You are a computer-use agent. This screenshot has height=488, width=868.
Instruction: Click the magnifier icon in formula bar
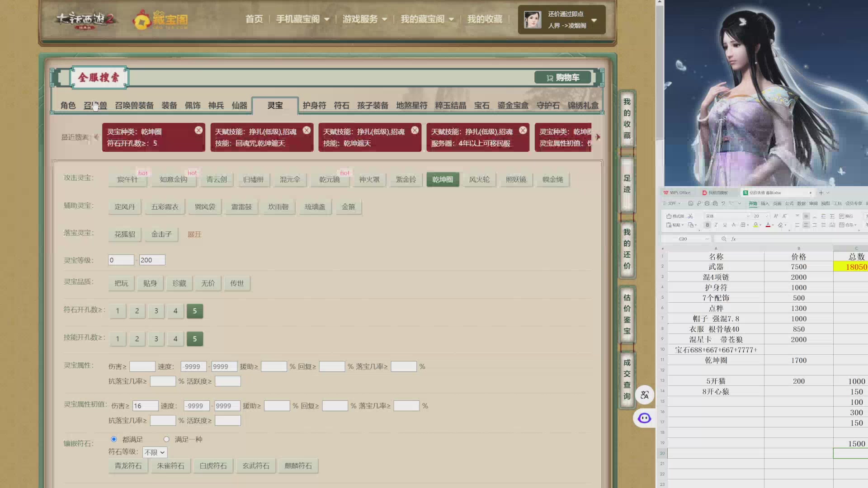tap(724, 239)
